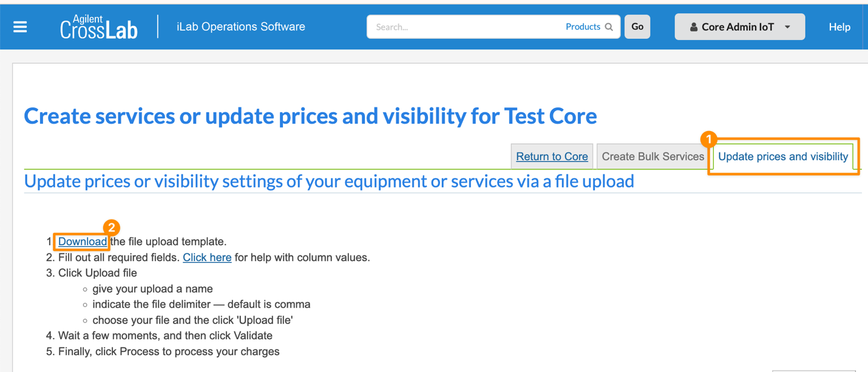The width and height of the screenshot is (868, 372).
Task: Open the Click here column help link
Action: pos(206,257)
